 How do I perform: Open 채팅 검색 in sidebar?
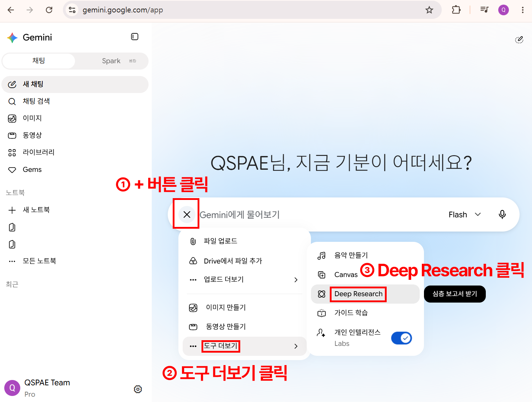(75, 102)
